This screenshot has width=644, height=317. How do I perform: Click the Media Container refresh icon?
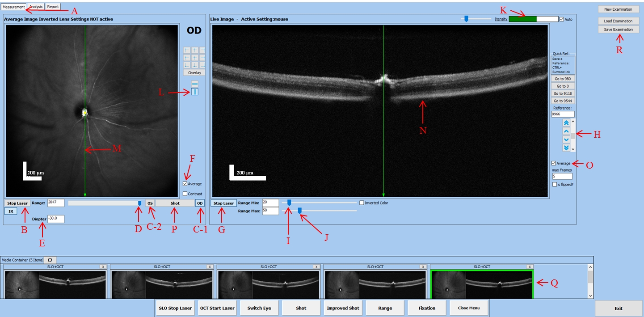50,260
